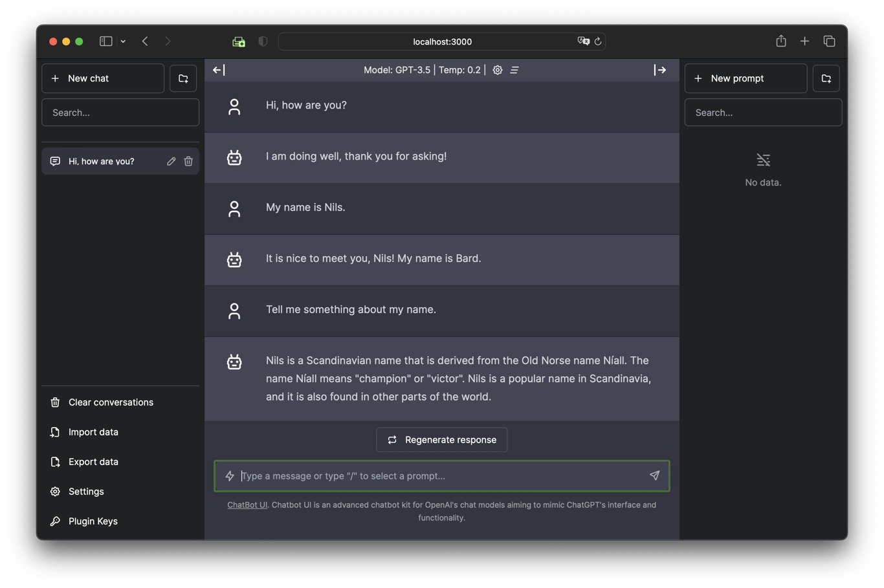884x588 pixels.
Task: Open the translate page icon
Action: pyautogui.click(x=583, y=41)
